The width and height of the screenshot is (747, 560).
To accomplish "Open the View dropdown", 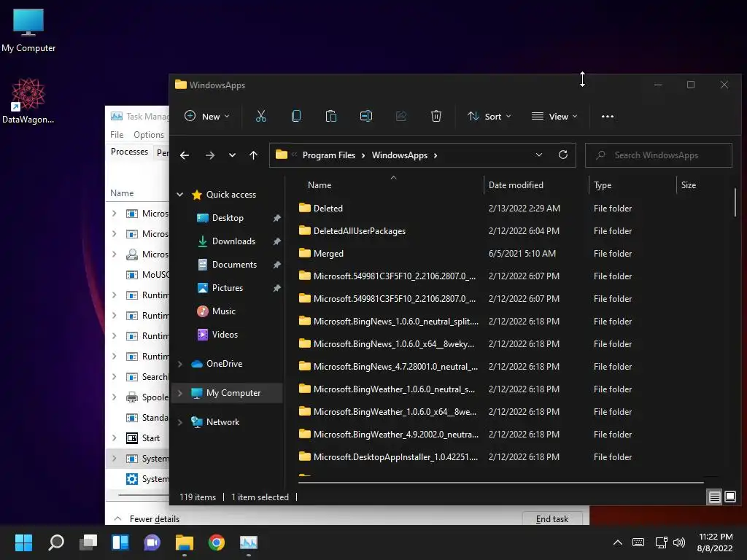I will pyautogui.click(x=554, y=116).
